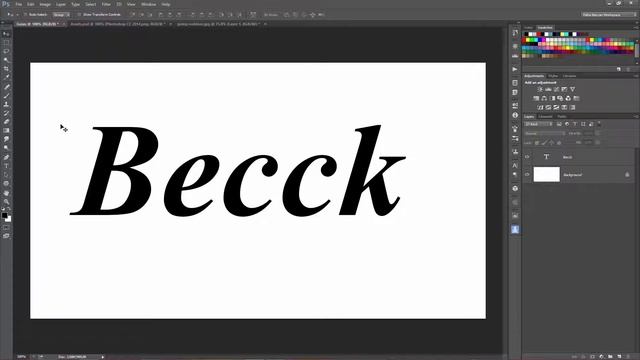The image size is (640, 360).
Task: Open the Actions panel play icon
Action: tap(515, 69)
